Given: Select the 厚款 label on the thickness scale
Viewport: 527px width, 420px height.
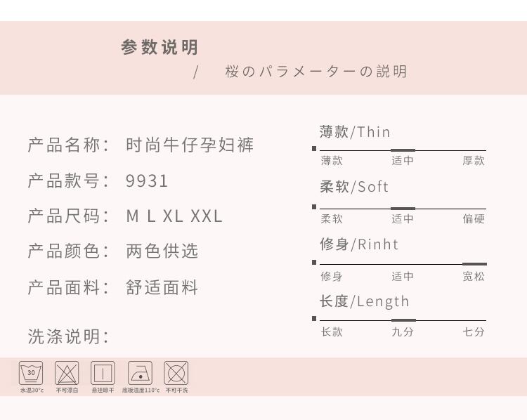Looking at the screenshot, I should 474,161.
